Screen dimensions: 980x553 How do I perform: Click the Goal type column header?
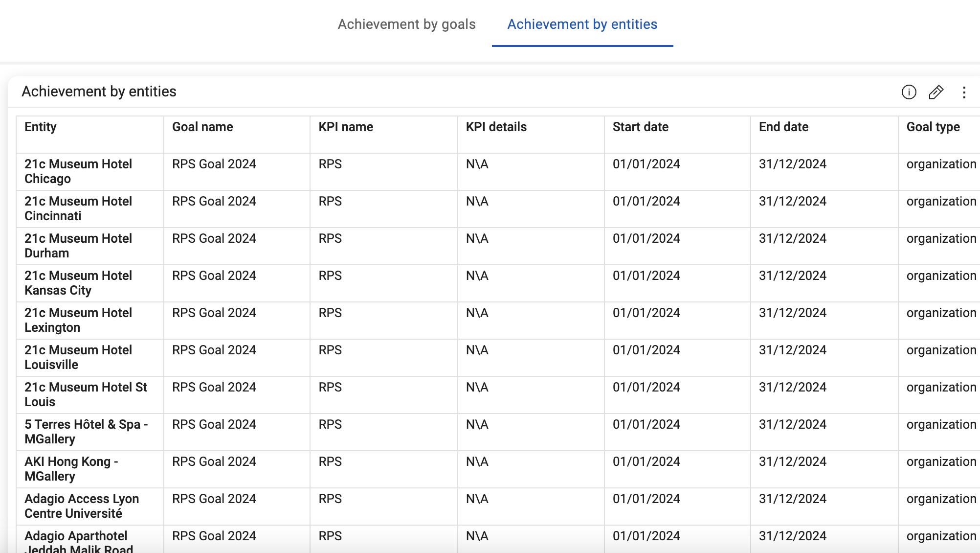pos(933,127)
